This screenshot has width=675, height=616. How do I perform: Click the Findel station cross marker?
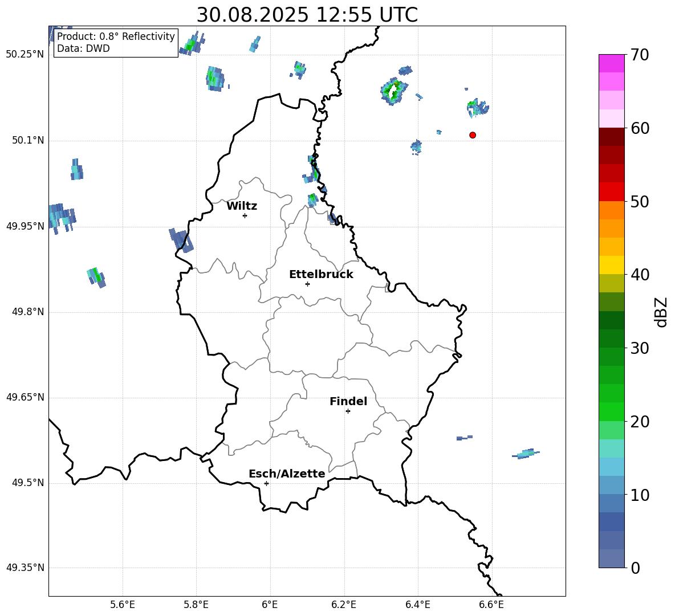(x=348, y=411)
